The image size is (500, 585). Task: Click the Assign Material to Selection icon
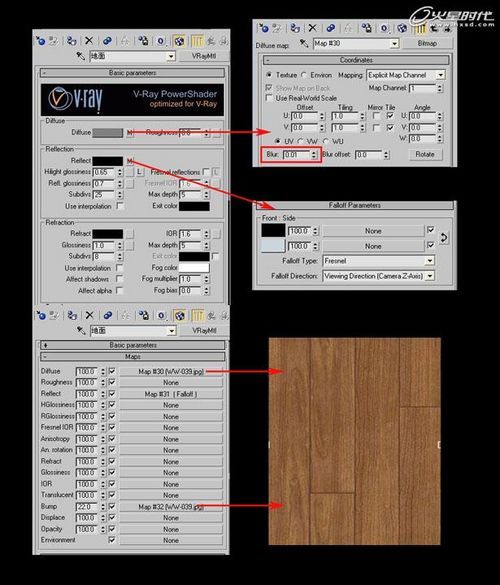(x=71, y=40)
